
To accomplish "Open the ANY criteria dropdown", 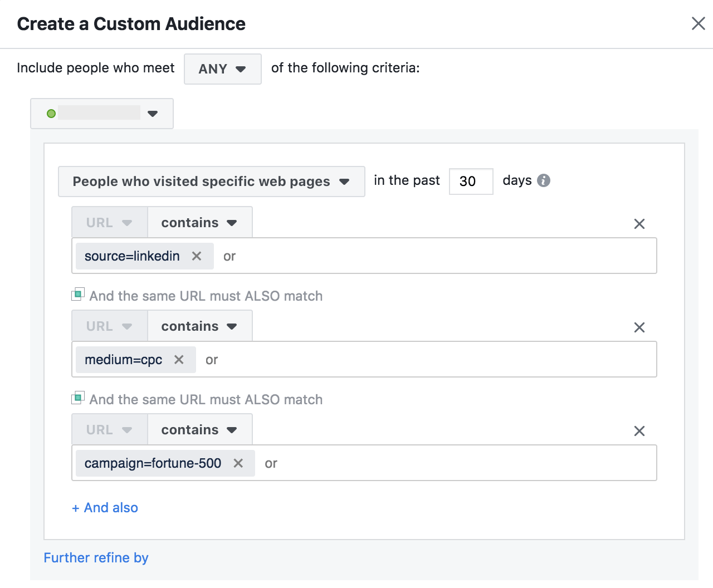I will (222, 69).
